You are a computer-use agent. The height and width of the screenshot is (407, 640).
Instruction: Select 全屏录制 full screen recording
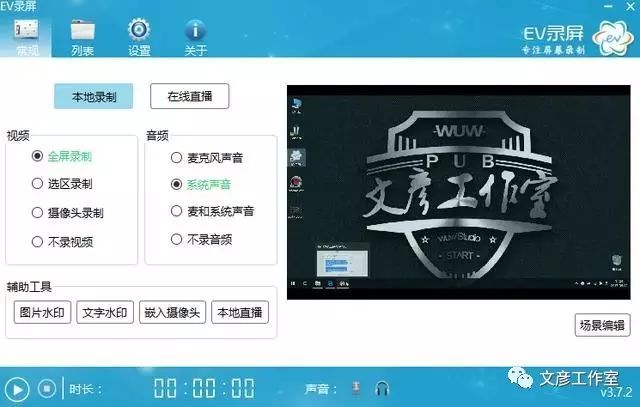tap(62, 156)
